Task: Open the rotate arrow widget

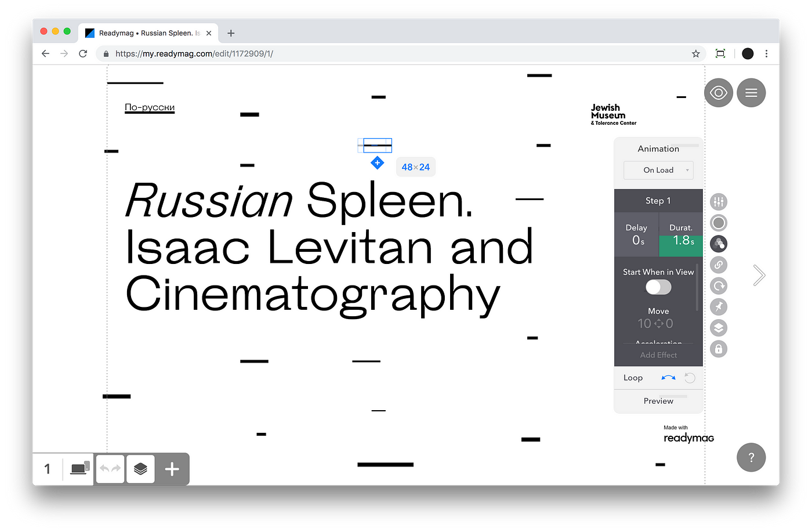Action: click(719, 285)
